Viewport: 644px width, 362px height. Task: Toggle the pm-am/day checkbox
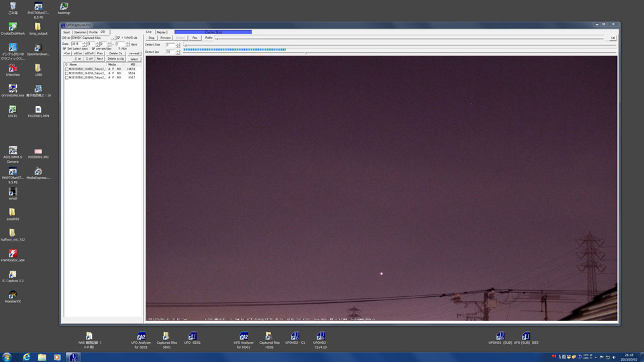coord(93,48)
